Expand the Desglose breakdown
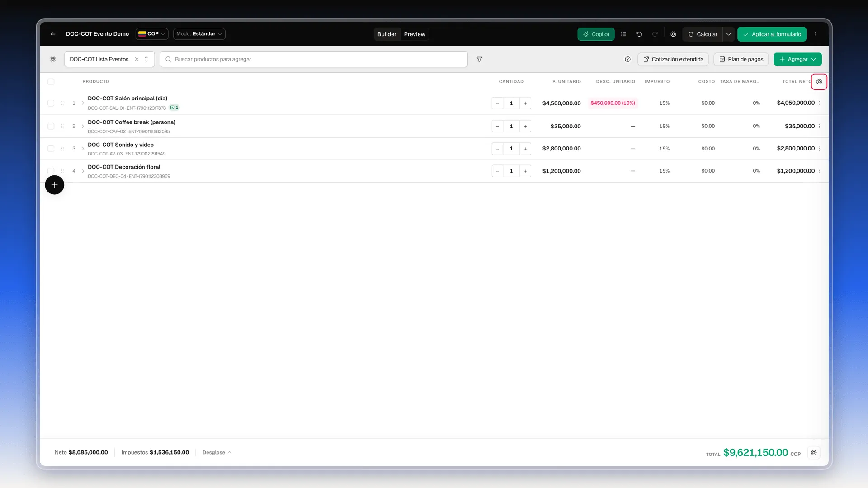 (x=217, y=452)
